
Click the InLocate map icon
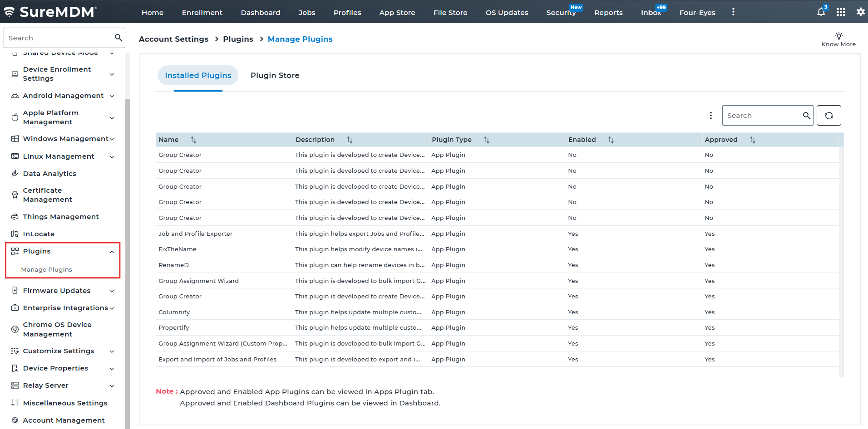(15, 234)
